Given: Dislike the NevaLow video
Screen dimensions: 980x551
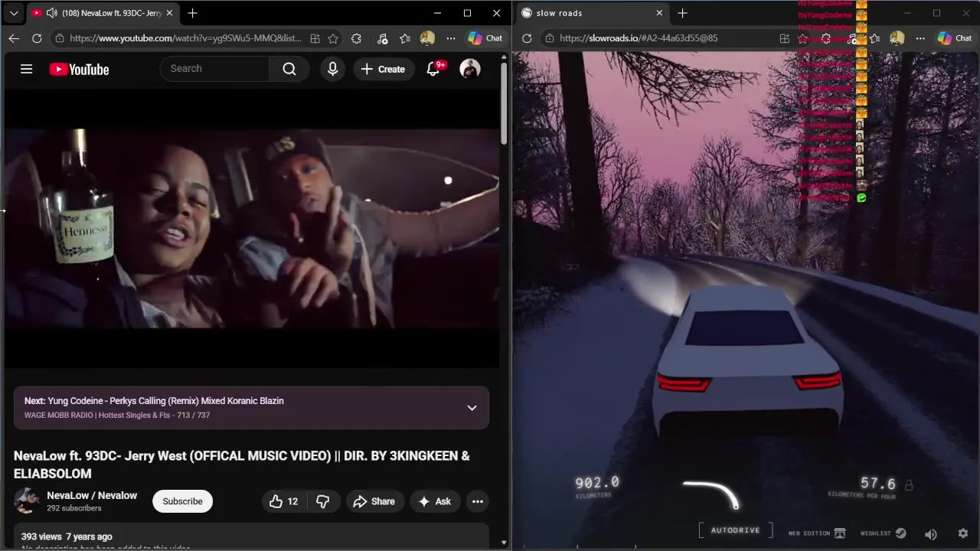Looking at the screenshot, I should (x=323, y=501).
